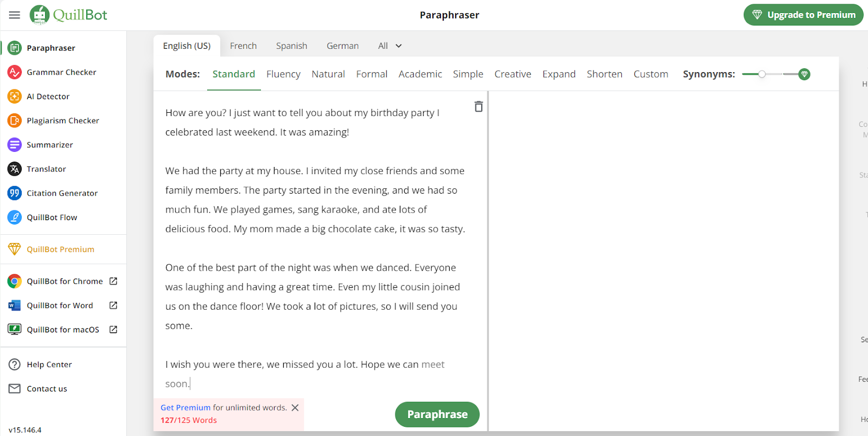Click the Paraphraser sidebar icon

pyautogui.click(x=15, y=48)
